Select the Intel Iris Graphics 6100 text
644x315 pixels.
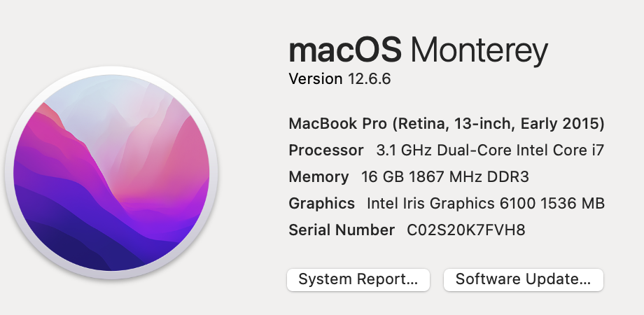pyautogui.click(x=451, y=203)
